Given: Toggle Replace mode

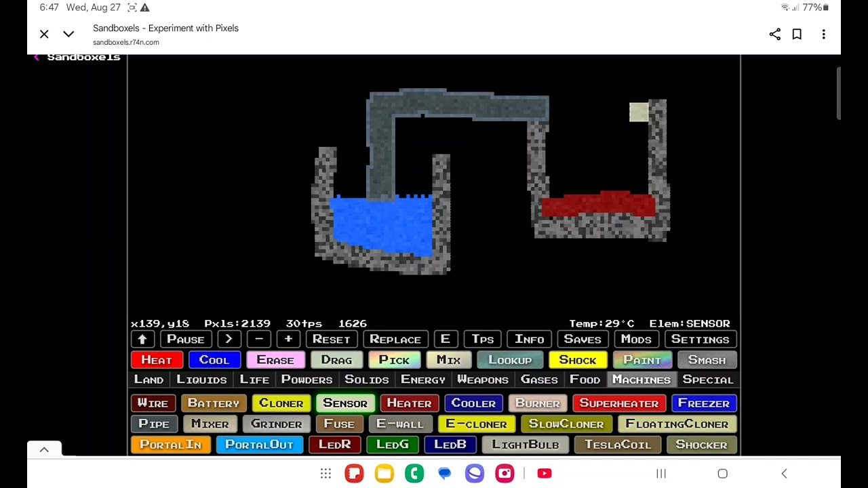Looking at the screenshot, I should click(395, 340).
